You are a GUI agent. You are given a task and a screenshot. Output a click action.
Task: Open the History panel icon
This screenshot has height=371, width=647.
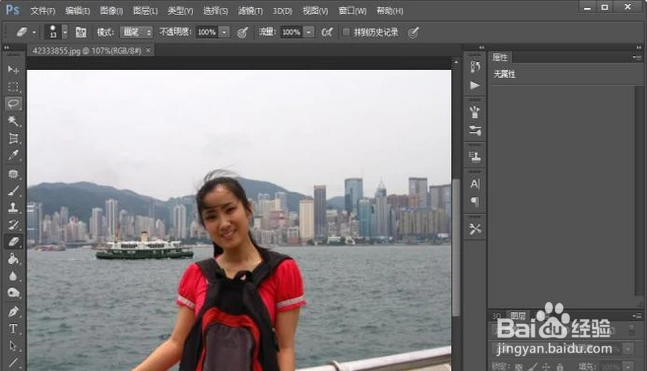point(475,67)
